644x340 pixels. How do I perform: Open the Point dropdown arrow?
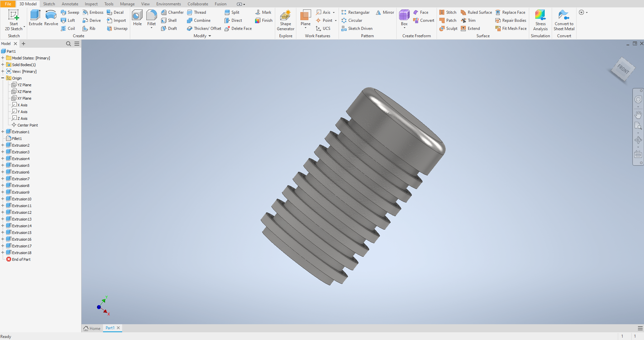click(336, 20)
